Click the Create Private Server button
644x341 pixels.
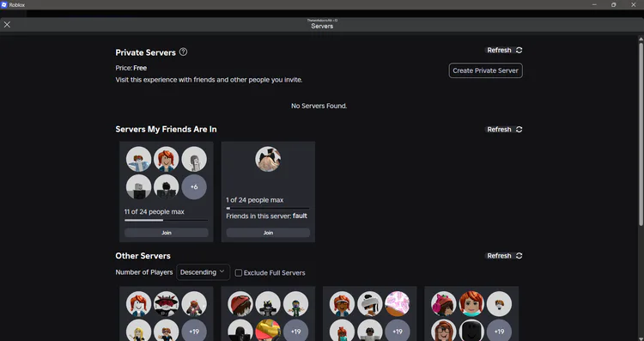(485, 70)
